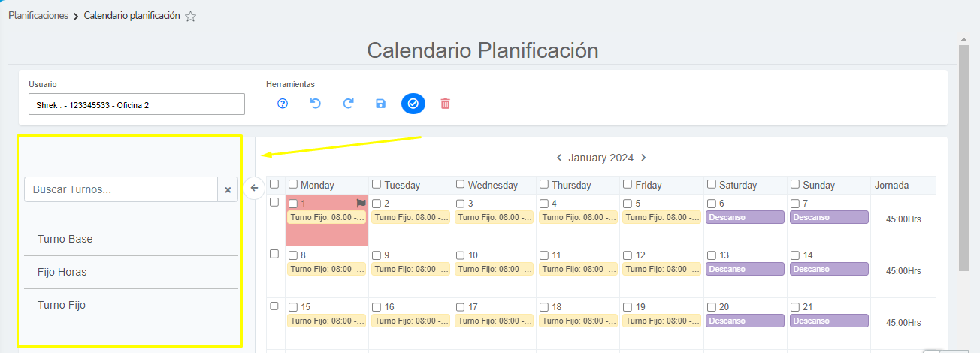
Task: Click the undo arrow icon
Action: [316, 104]
